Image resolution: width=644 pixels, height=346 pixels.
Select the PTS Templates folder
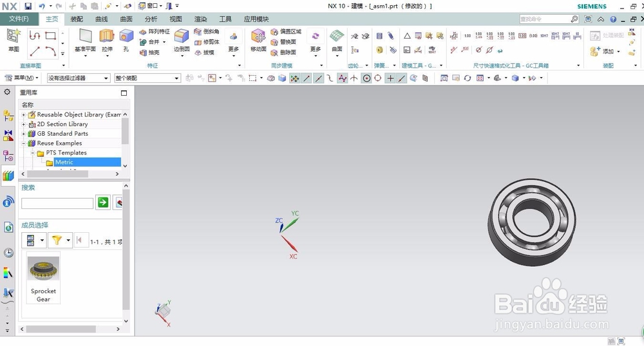(x=66, y=152)
